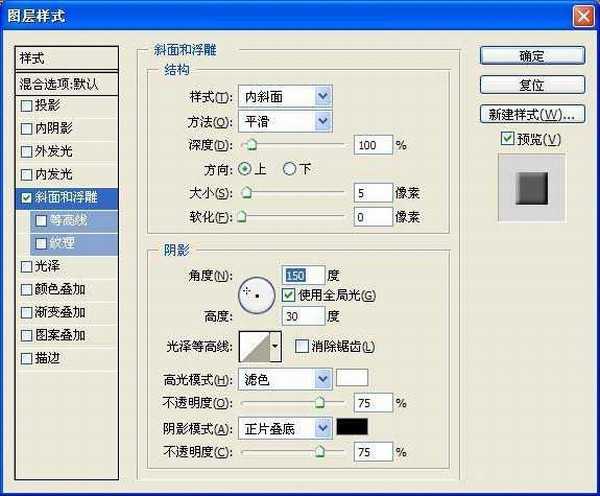Open the gloss contour picker arrow

[275, 346]
